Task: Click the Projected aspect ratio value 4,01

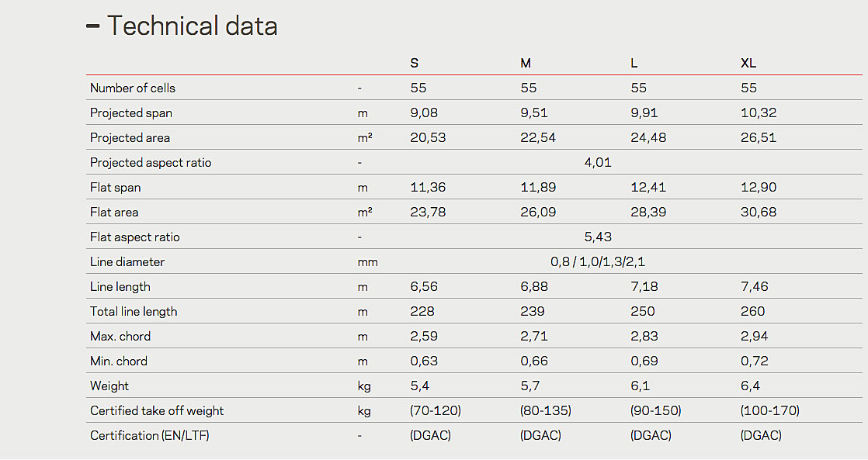Action: [598, 163]
